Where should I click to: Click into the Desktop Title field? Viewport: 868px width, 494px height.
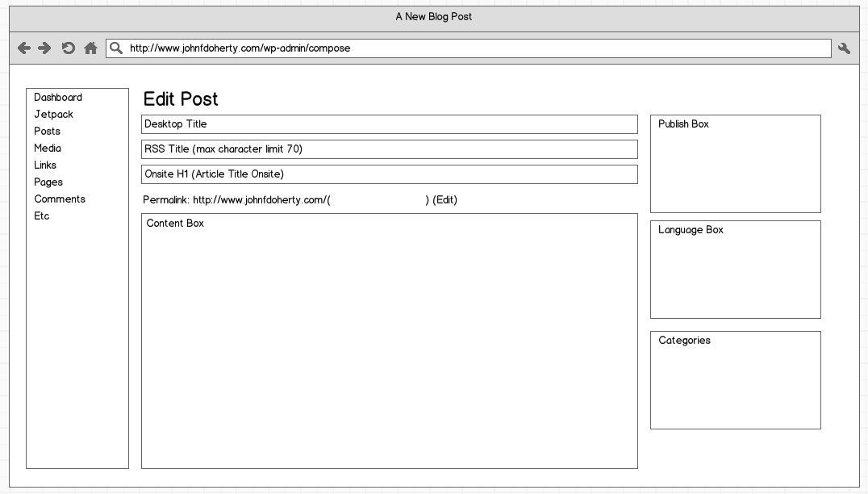click(389, 124)
